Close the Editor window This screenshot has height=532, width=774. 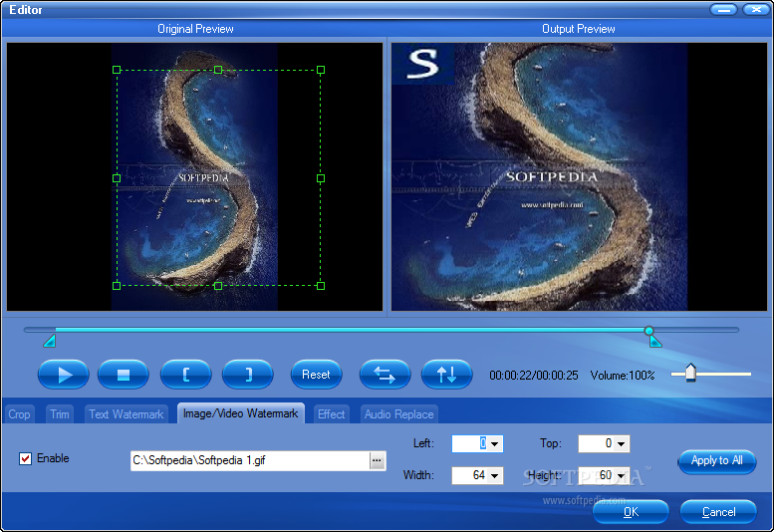pyautogui.click(x=756, y=9)
